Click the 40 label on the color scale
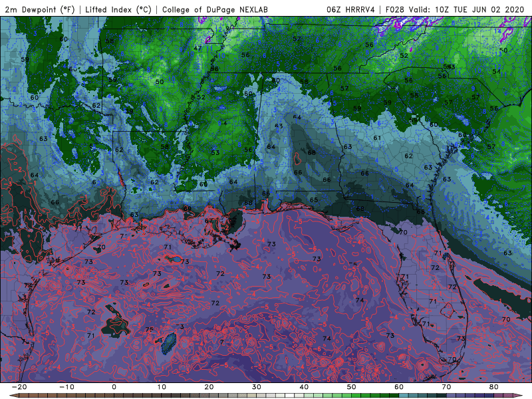This screenshot has height=399, width=532. (304, 387)
